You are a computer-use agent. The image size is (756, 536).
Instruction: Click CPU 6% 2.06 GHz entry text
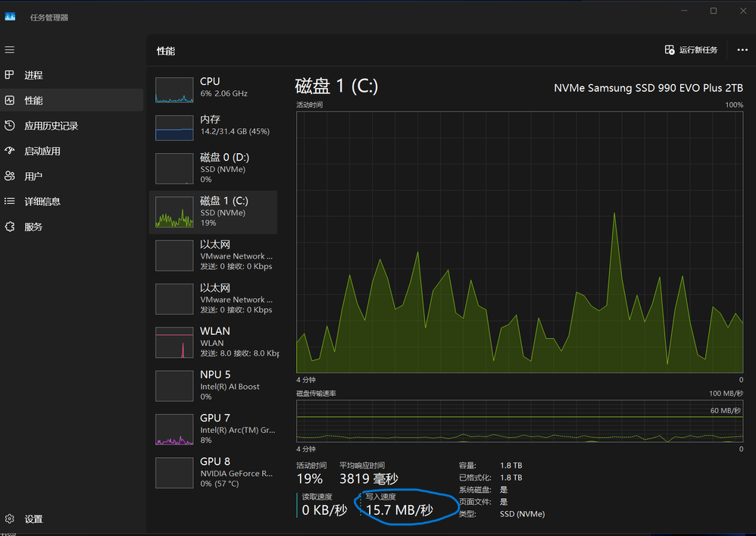point(223,93)
